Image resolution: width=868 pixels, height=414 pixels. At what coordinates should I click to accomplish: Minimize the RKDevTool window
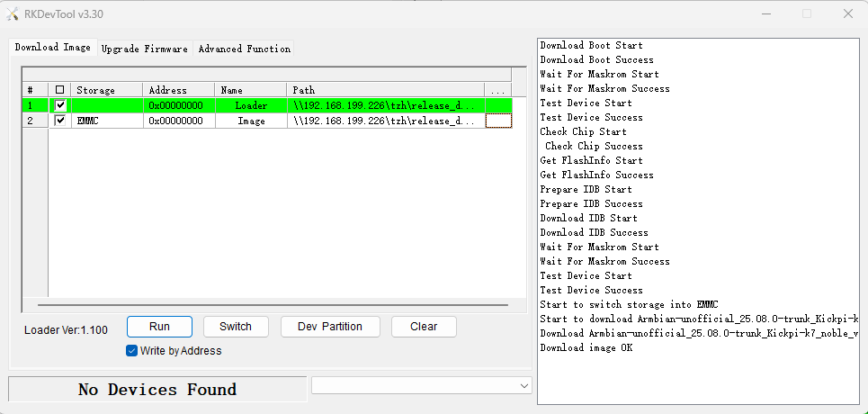point(765,13)
